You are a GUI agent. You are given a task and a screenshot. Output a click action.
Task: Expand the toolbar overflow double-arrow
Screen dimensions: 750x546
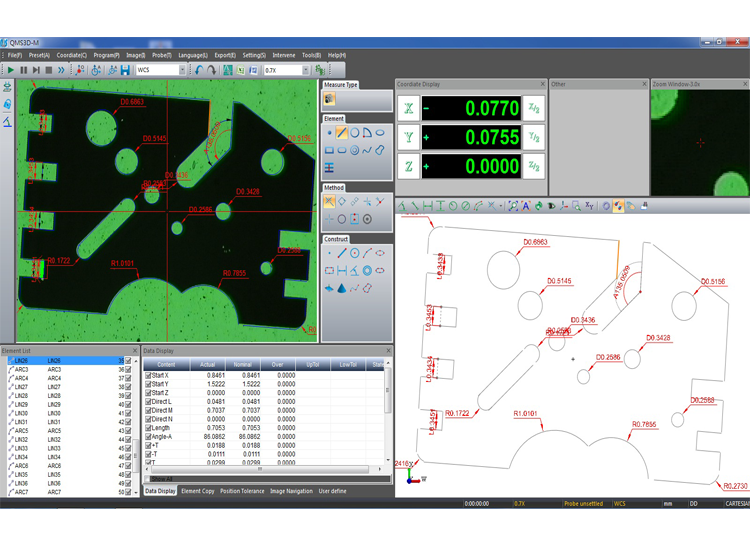[61, 70]
